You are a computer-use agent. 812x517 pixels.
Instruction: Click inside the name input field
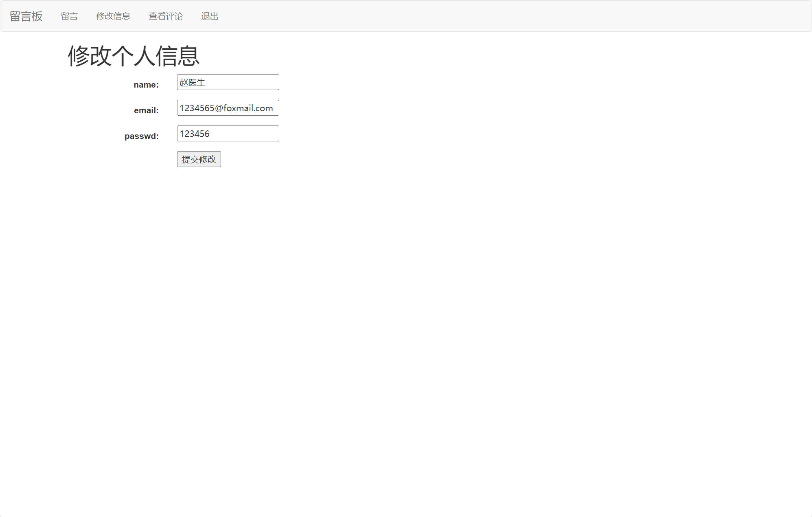point(228,82)
